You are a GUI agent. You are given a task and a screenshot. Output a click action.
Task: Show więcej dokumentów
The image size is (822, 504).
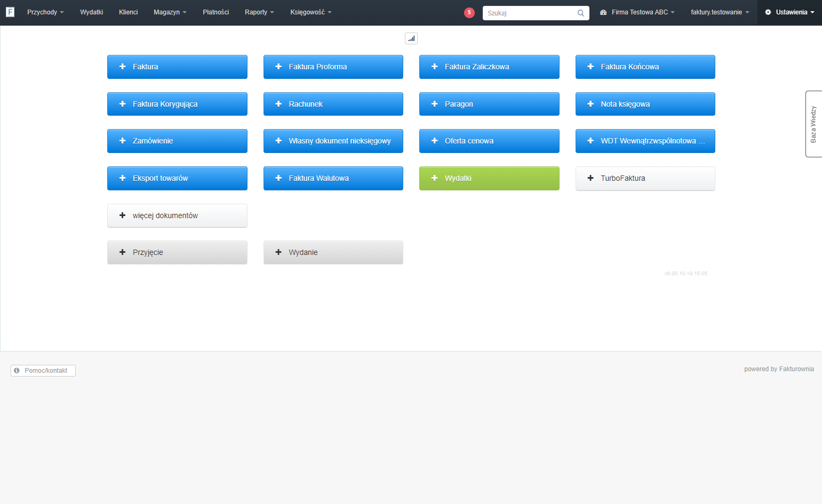(177, 215)
